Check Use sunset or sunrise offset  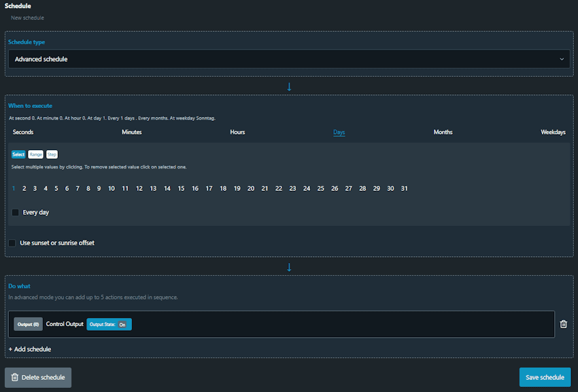tap(12, 243)
